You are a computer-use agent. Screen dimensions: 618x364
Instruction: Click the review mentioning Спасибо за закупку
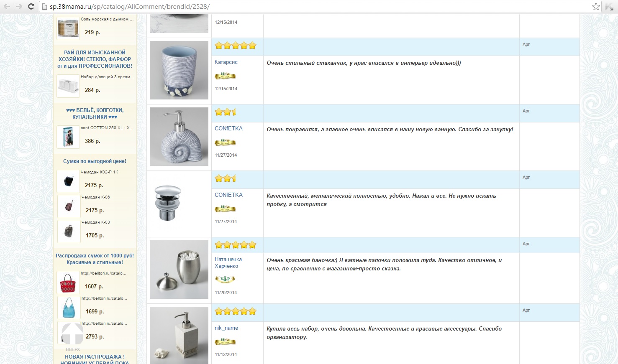(x=390, y=130)
